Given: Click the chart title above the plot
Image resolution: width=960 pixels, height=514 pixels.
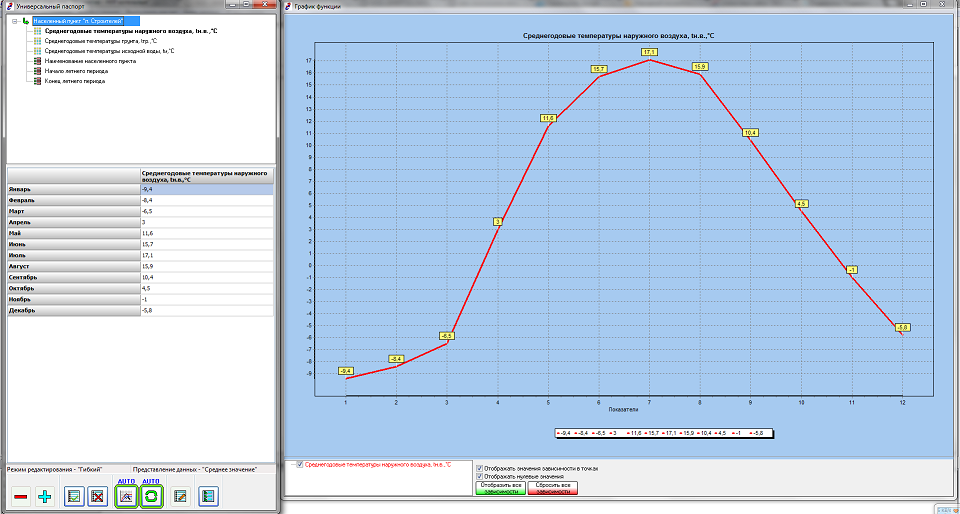Looking at the screenshot, I should [618, 36].
